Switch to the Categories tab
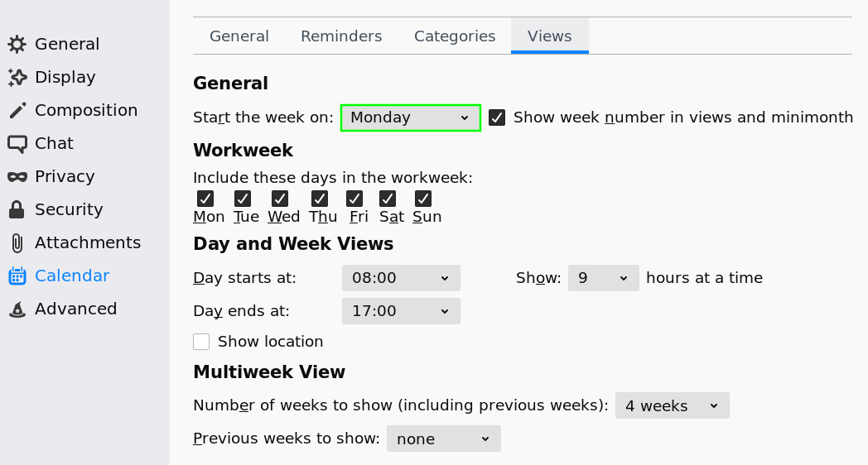 tap(455, 36)
